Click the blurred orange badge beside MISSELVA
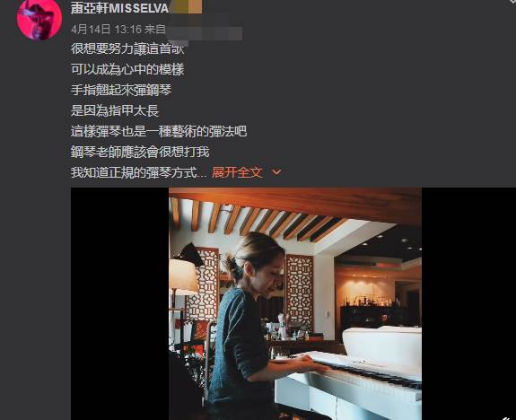The height and width of the screenshot is (420, 516). click(186, 8)
